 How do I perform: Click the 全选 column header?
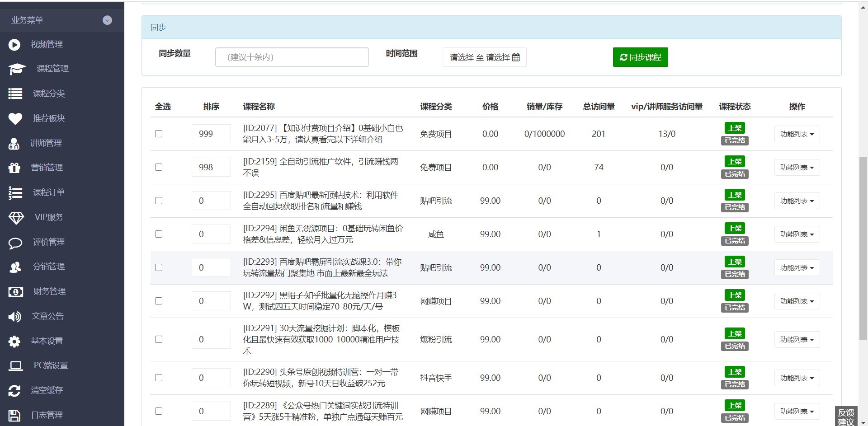pyautogui.click(x=163, y=107)
